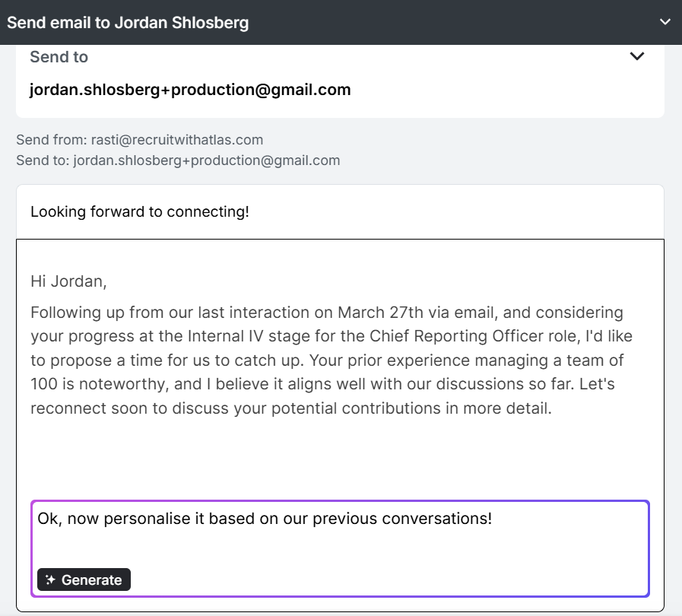Click the Generate button

(84, 579)
